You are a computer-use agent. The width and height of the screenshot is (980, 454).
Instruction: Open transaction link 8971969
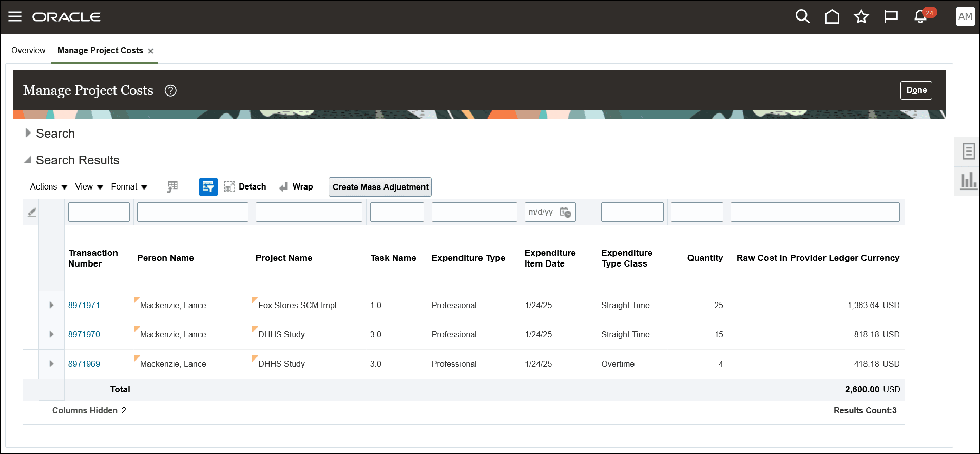coord(84,364)
